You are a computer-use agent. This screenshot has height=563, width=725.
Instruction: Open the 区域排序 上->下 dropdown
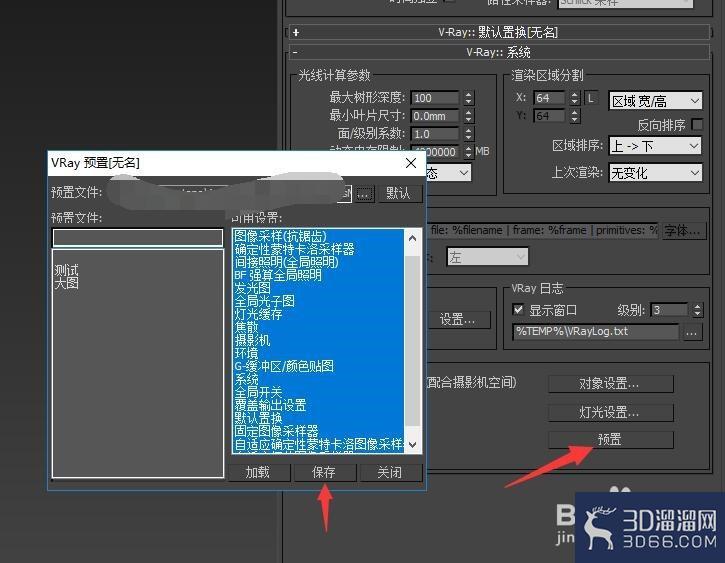[655, 146]
